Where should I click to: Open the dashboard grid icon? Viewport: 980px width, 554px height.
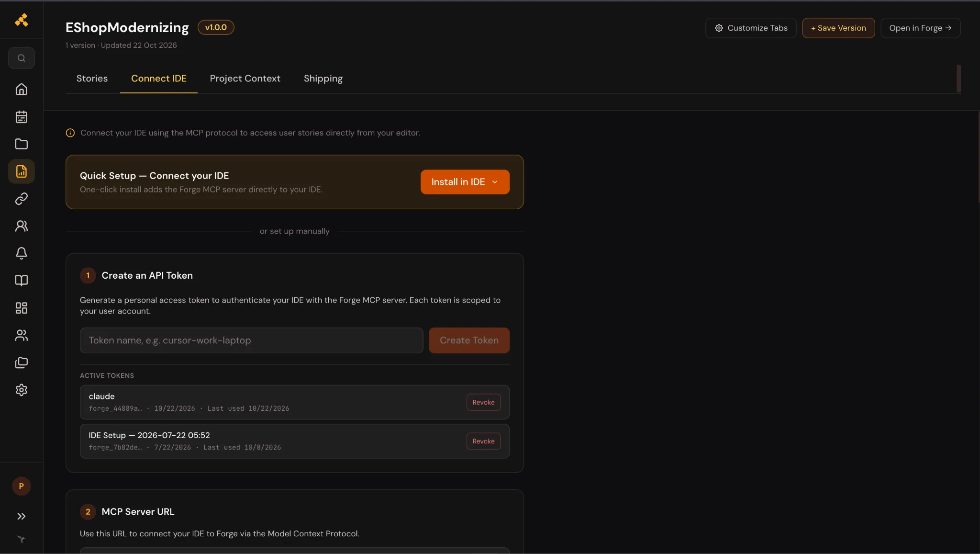click(x=22, y=308)
